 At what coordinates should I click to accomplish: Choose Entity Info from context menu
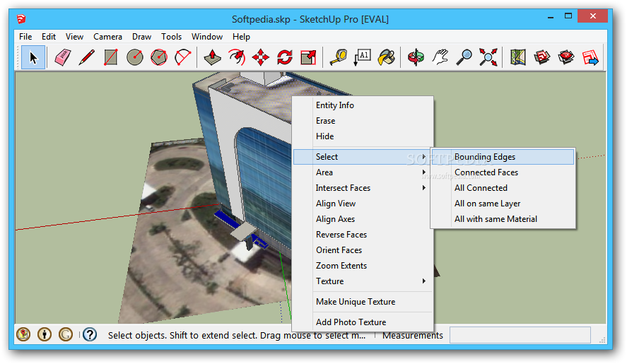coord(363,105)
